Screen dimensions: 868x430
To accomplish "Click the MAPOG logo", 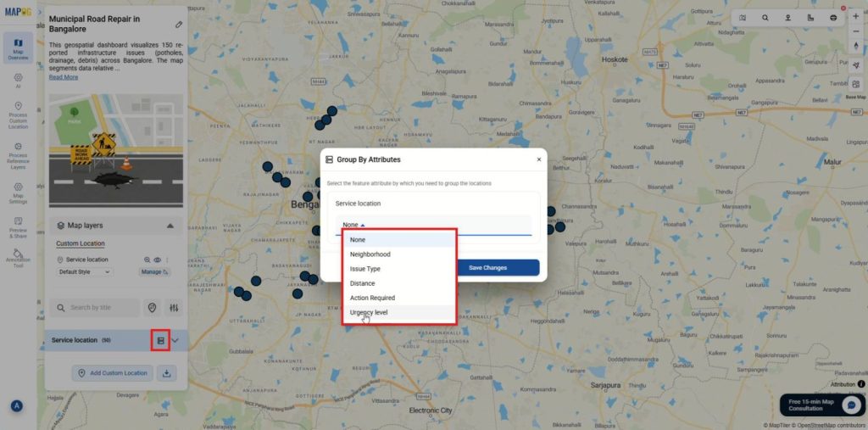I will 18,12.
